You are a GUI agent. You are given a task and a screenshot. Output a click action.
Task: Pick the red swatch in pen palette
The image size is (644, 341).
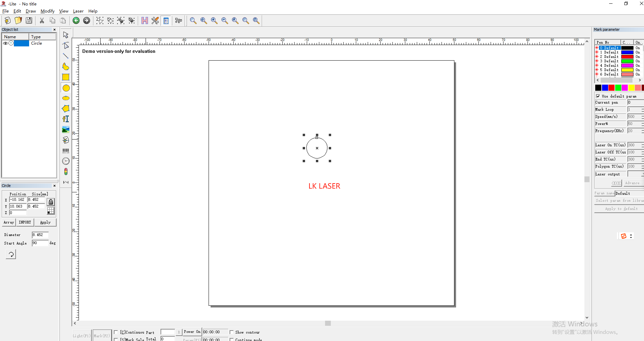click(x=611, y=88)
